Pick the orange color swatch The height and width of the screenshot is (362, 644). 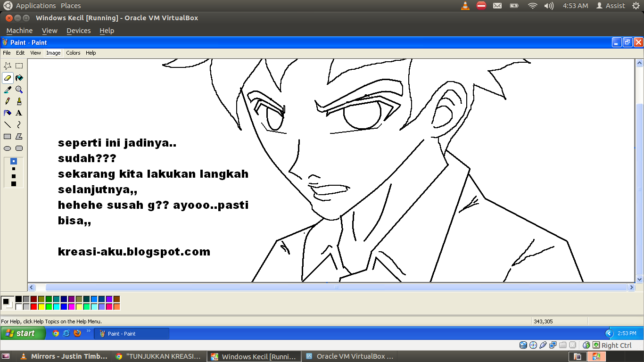pos(116,306)
